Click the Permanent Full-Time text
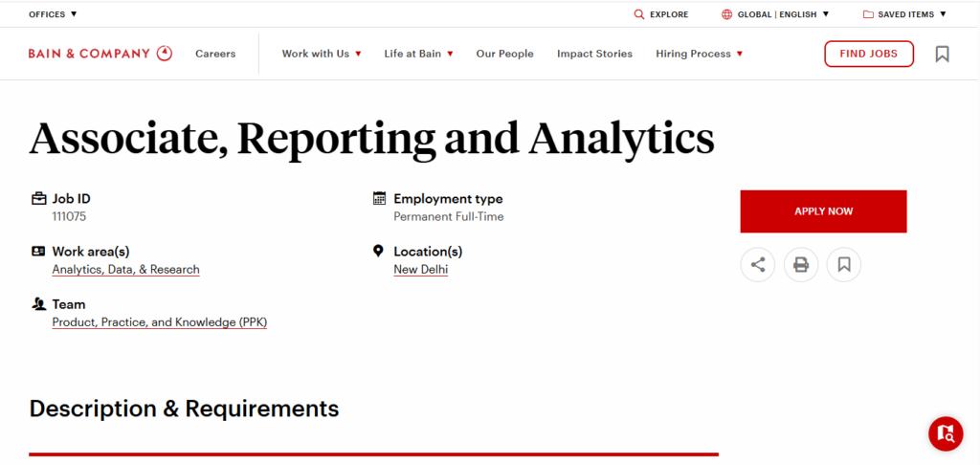This screenshot has width=980, height=465. coord(449,217)
